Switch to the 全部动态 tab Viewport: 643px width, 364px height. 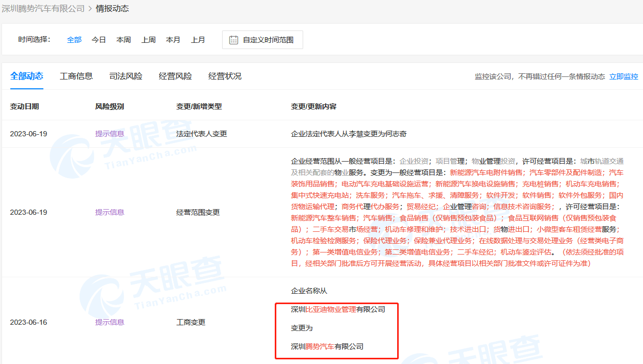point(27,76)
